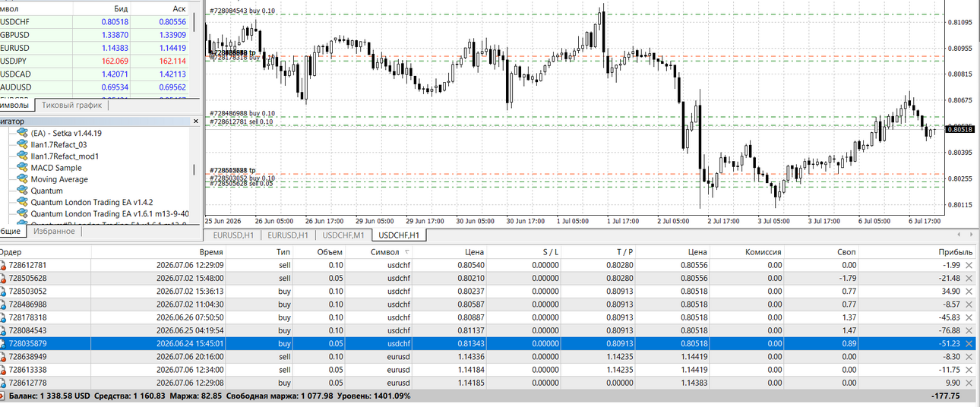The height and width of the screenshot is (407, 980).
Task: Switch to the Тиковый график tab
Action: 72,106
